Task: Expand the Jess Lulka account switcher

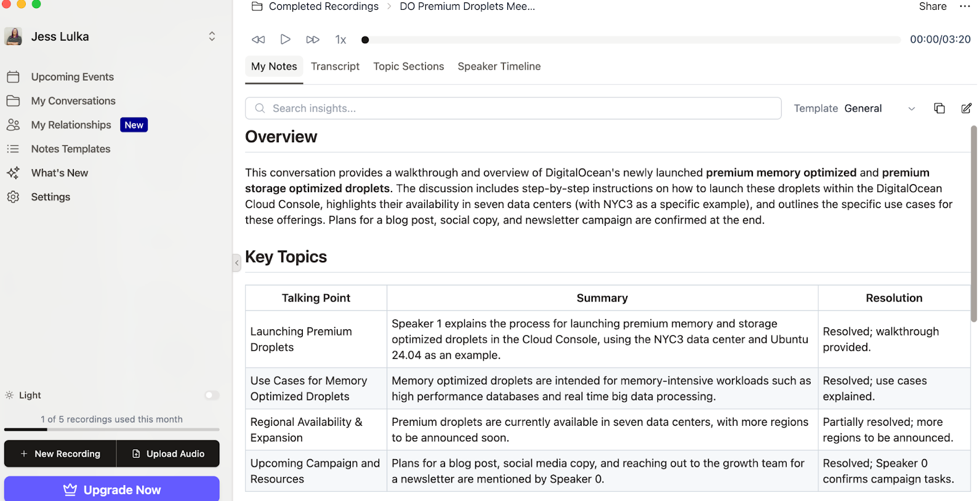Action: coord(212,36)
